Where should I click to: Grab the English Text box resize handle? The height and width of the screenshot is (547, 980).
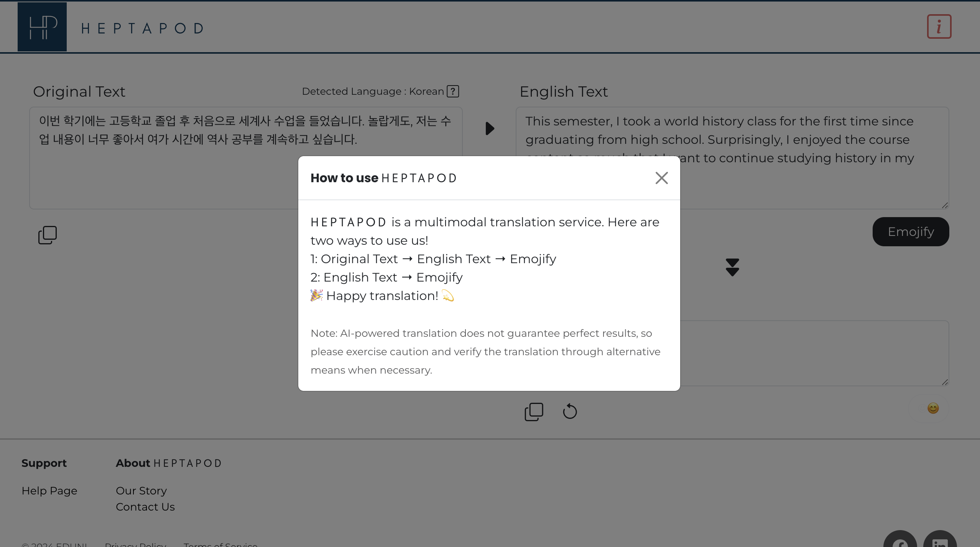click(945, 206)
